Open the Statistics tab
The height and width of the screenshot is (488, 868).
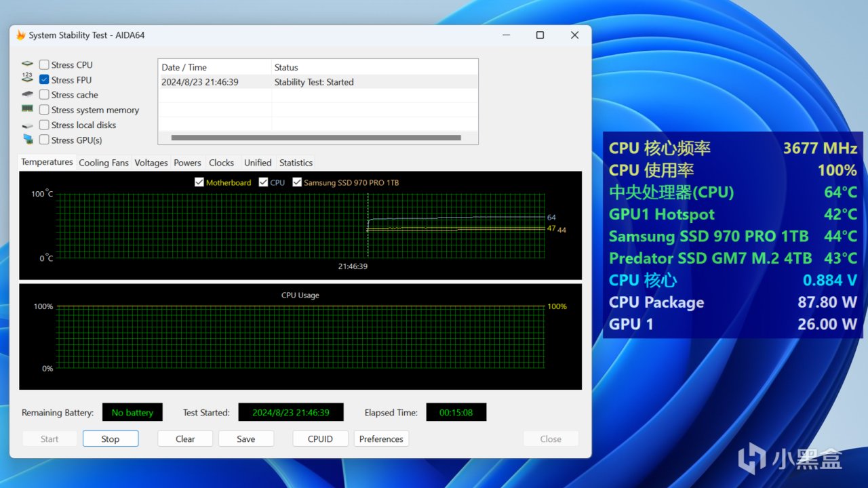coord(296,163)
